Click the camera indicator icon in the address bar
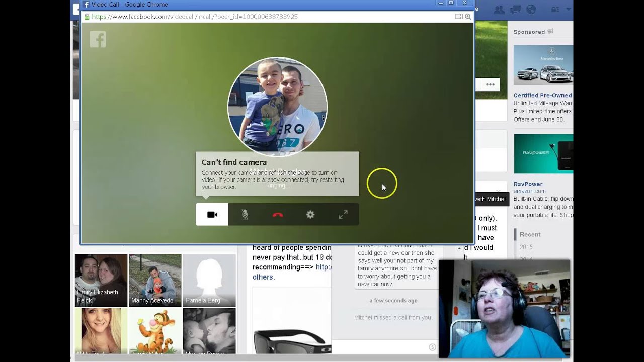 click(458, 17)
